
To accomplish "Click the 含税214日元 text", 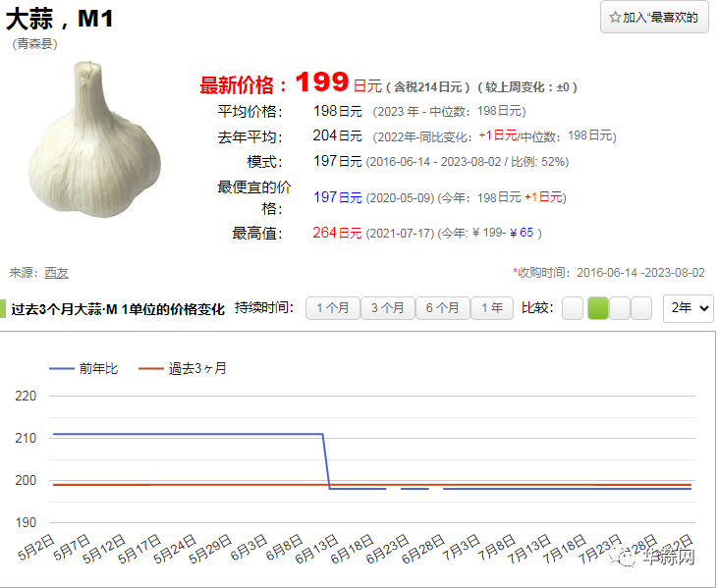I will tap(428, 87).
